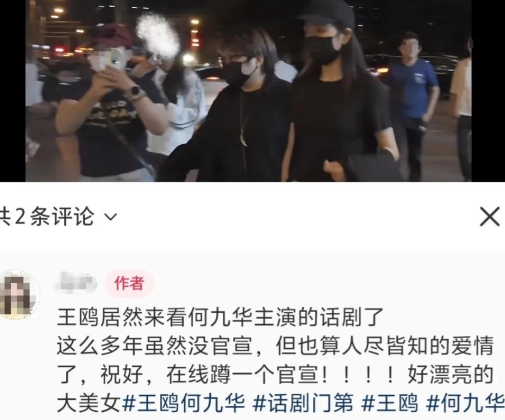Open the standalone #王鸥 hashtag

390,403
